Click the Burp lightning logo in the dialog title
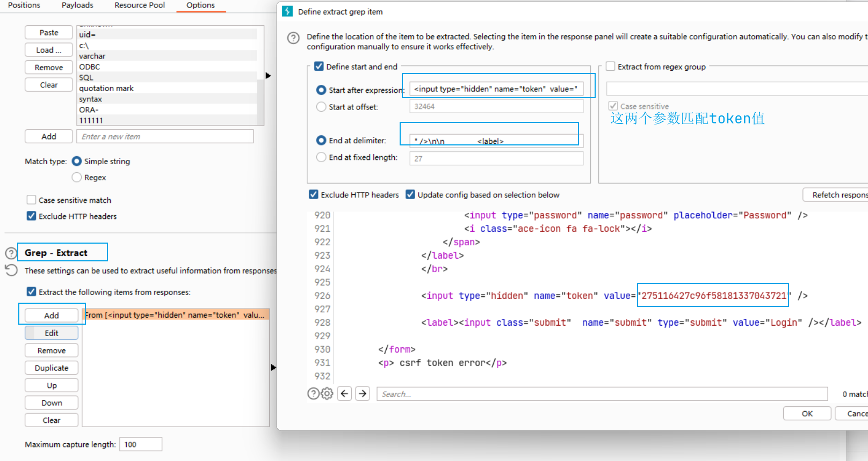 coord(287,11)
